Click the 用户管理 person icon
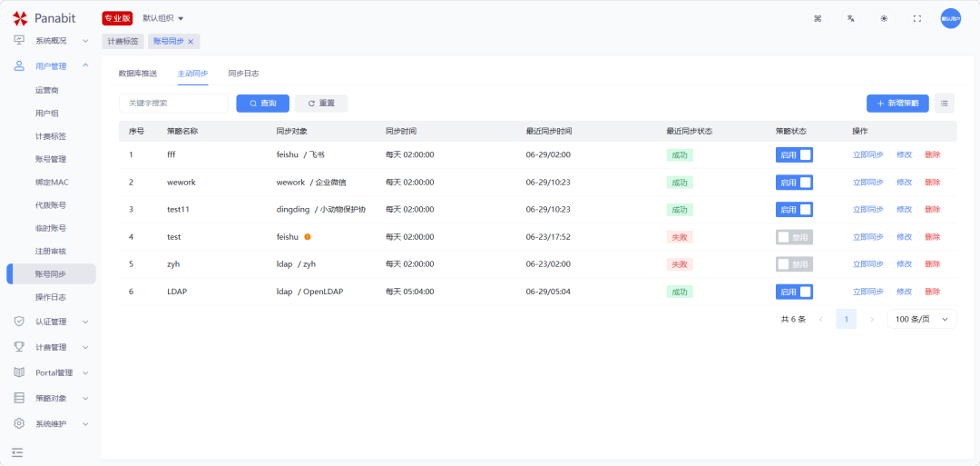This screenshot has height=466, width=980. pos(19,65)
